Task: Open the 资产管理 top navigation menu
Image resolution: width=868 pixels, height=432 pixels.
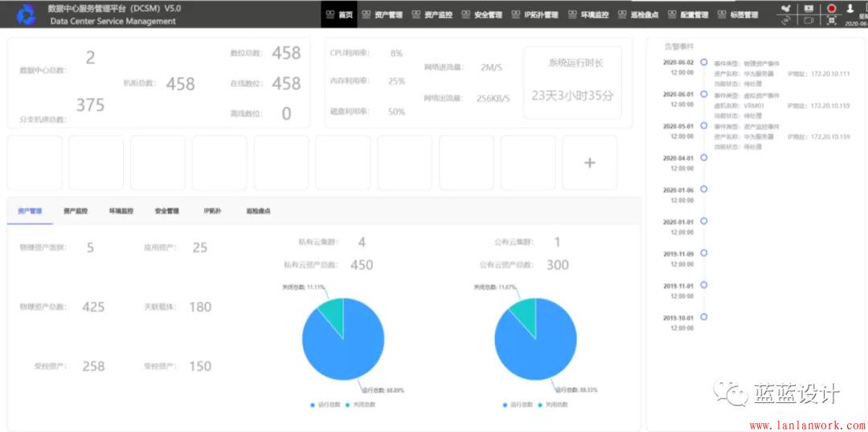Action: pyautogui.click(x=383, y=14)
